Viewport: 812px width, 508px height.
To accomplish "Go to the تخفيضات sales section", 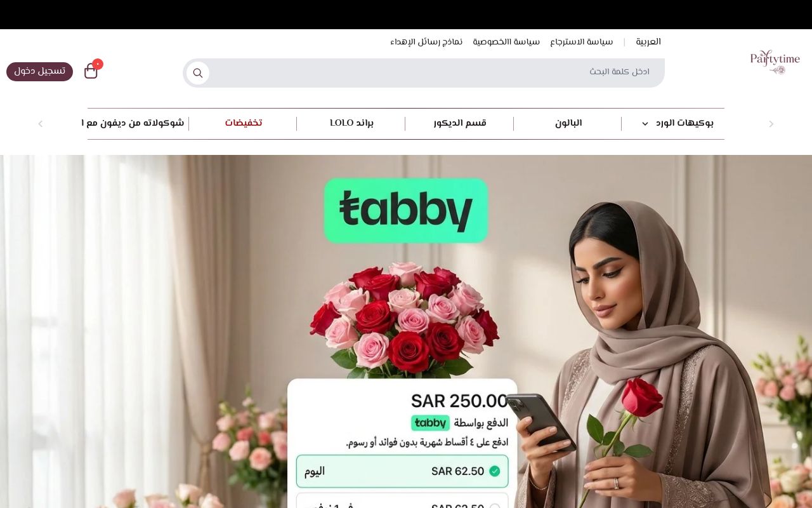I will (244, 123).
